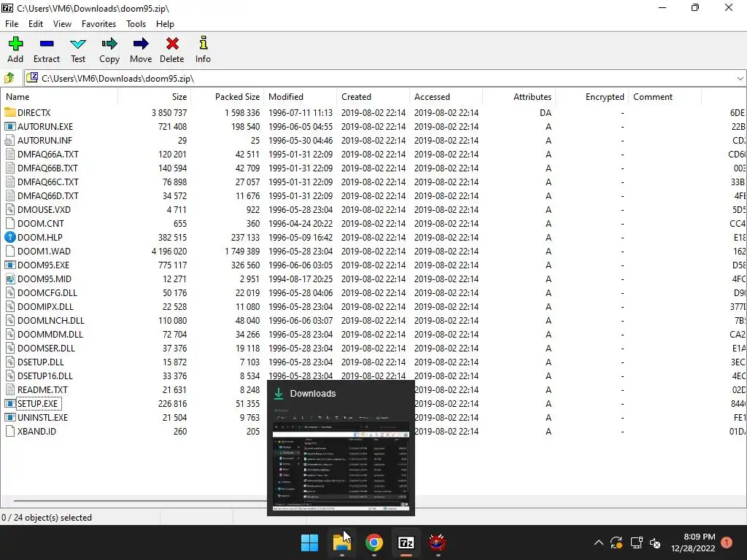Open File Explorer from the taskbar
The height and width of the screenshot is (560, 747).
pyautogui.click(x=341, y=542)
